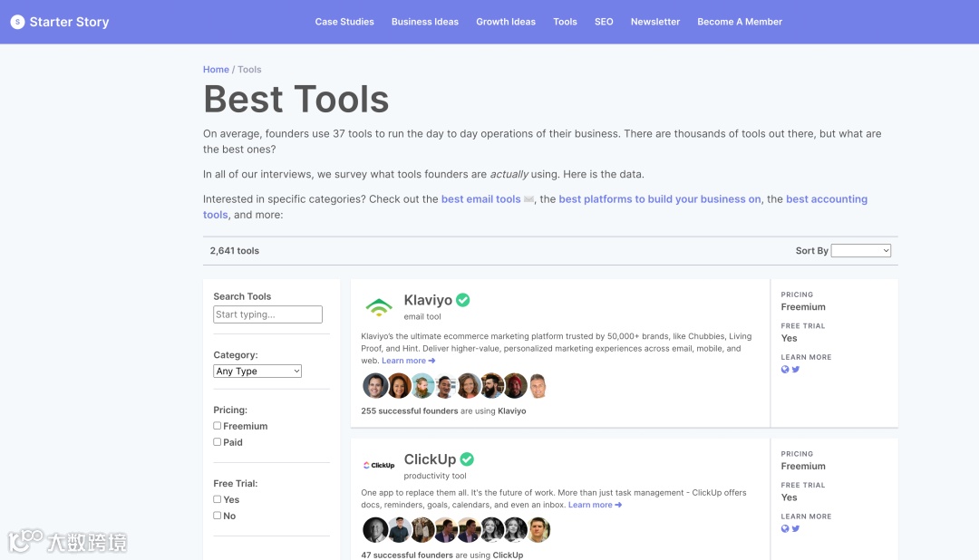979x560 pixels.
Task: Click Learn more in the Klaviyo description
Action: click(408, 361)
